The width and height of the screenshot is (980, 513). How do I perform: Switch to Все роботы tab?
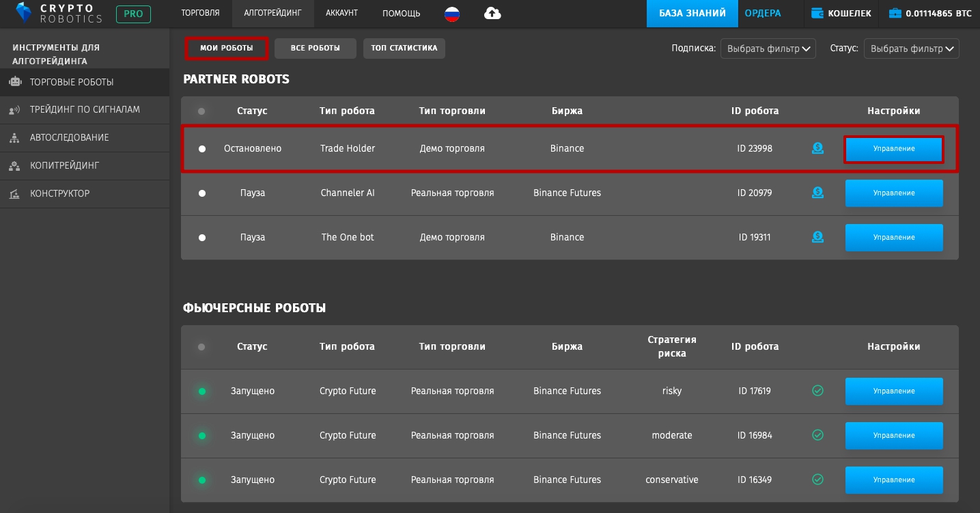316,48
